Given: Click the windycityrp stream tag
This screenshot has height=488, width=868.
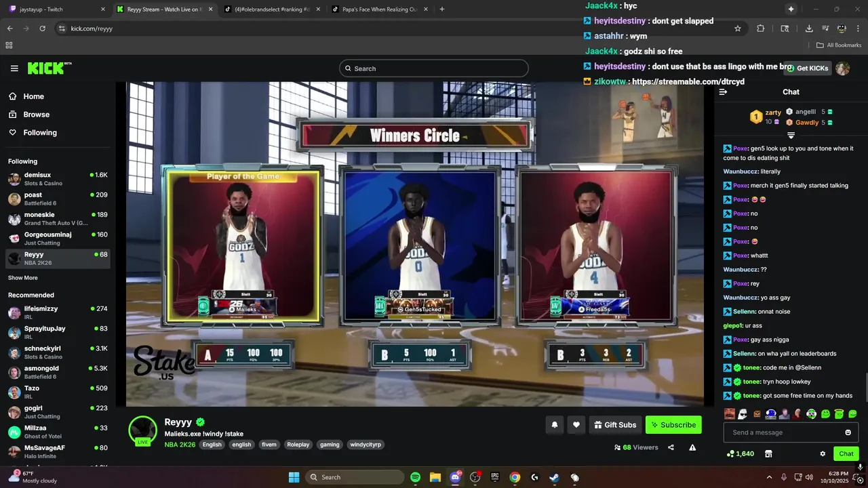Looking at the screenshot, I should point(366,445).
